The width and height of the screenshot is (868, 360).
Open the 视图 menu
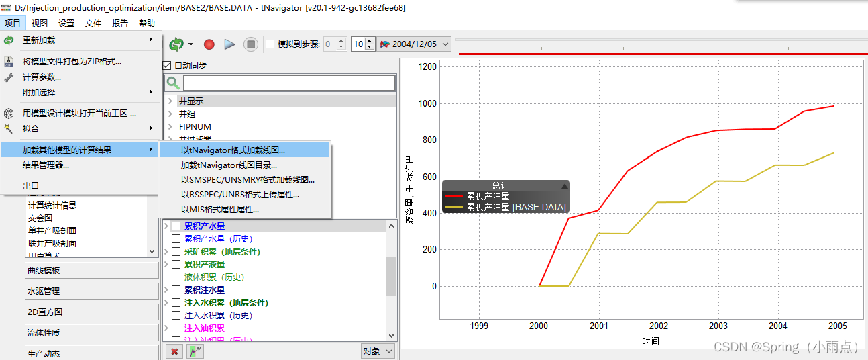coord(40,23)
